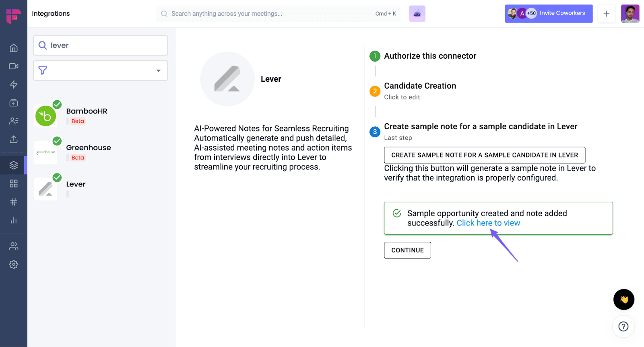644x347 pixels.
Task: Click the Beta badge under BambooHR
Action: tap(78, 121)
